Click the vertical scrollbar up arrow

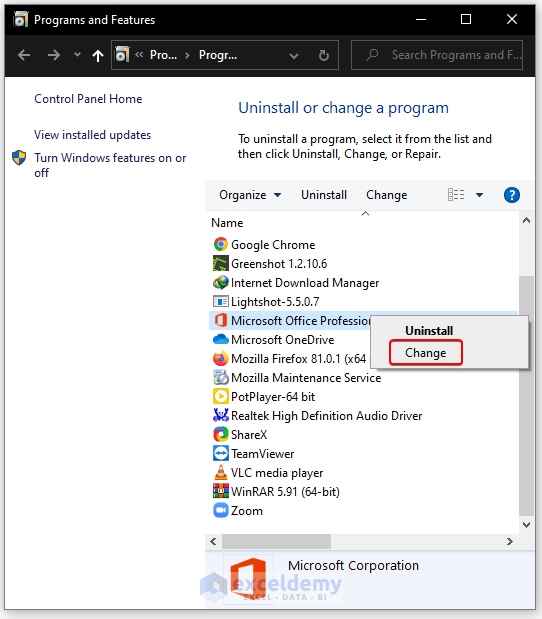(526, 220)
